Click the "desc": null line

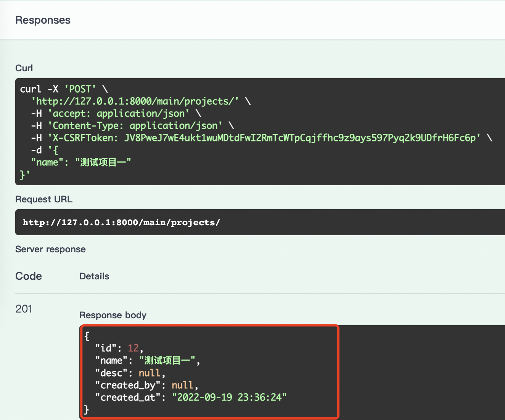tap(130, 373)
